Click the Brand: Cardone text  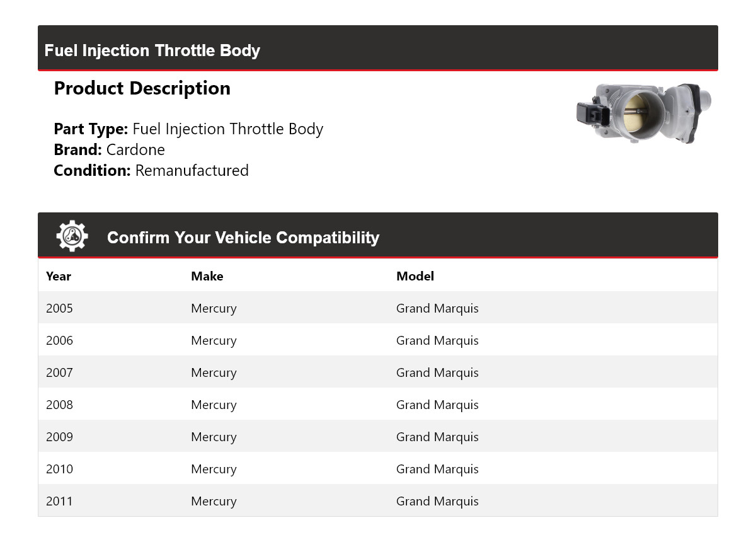(x=110, y=150)
